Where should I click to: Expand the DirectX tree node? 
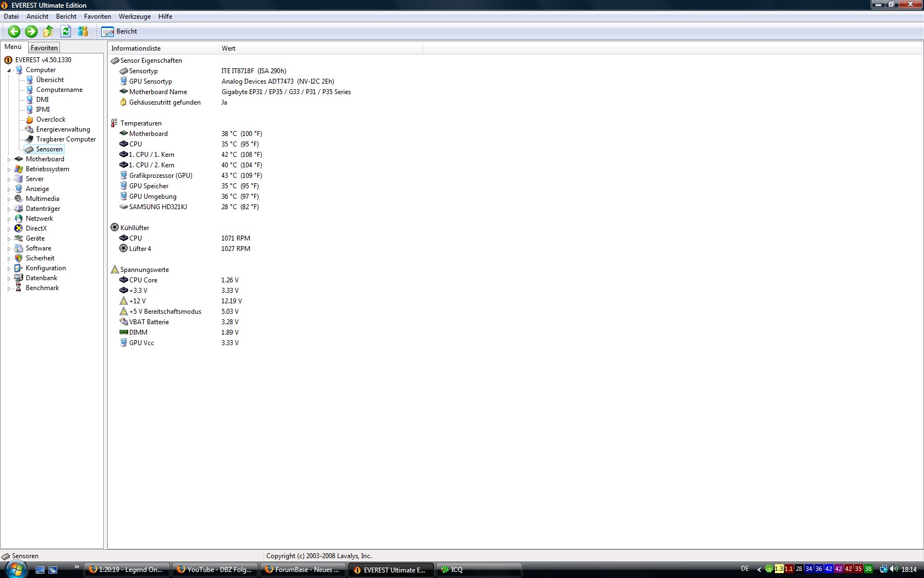pyautogui.click(x=9, y=229)
